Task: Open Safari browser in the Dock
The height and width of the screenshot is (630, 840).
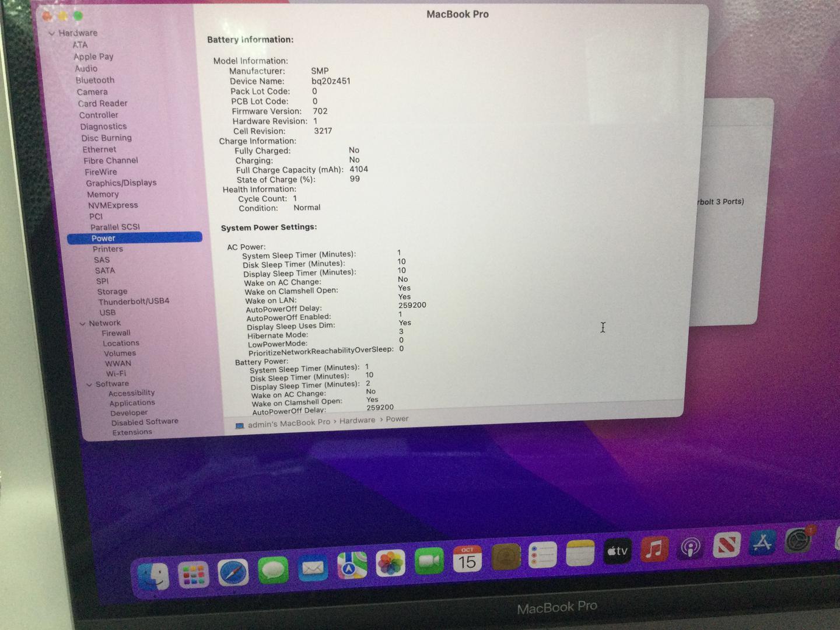Action: pos(233,572)
